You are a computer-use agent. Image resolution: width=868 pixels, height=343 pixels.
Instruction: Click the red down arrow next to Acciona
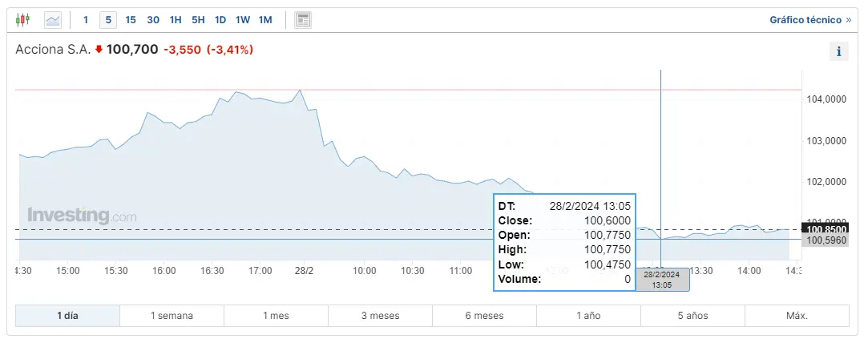[x=99, y=50]
